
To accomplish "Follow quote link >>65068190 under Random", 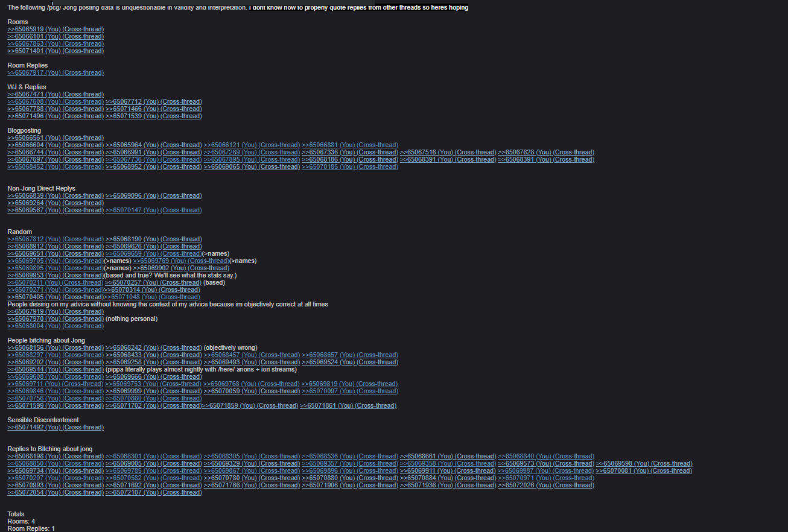I will coord(154,239).
